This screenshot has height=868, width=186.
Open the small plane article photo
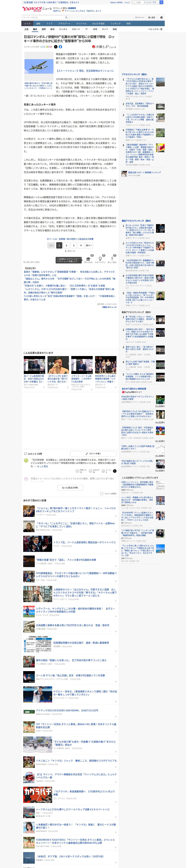(39, 66)
